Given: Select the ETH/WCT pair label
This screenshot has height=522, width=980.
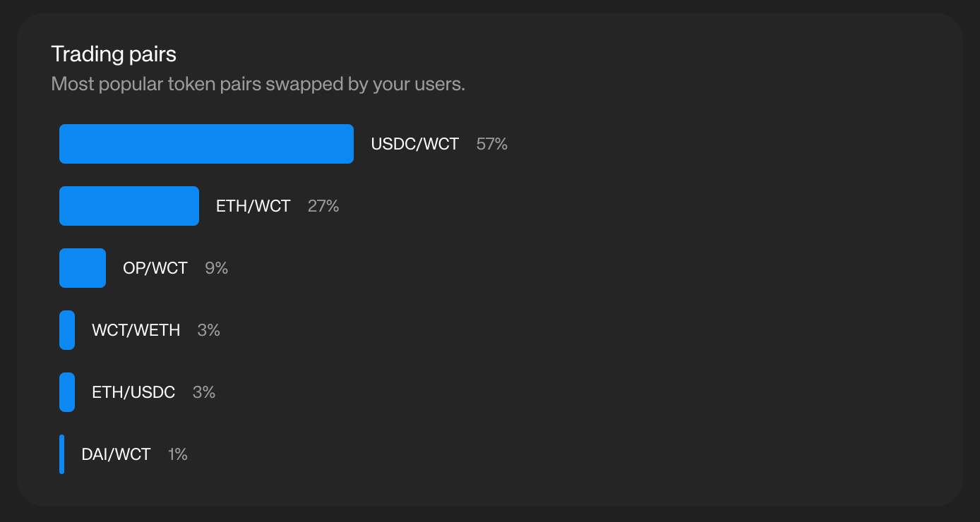Looking at the screenshot, I should (253, 206).
